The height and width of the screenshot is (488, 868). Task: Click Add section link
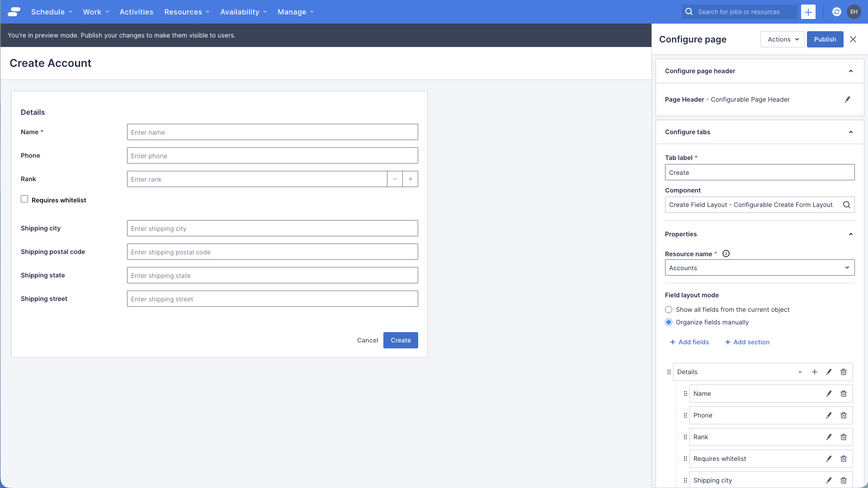tap(747, 342)
